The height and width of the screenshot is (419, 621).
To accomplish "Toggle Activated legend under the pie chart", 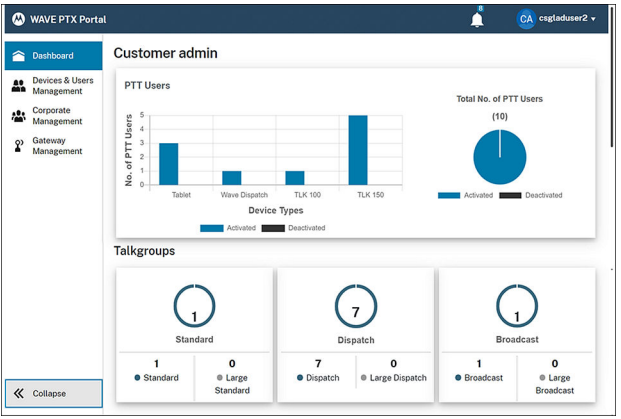I will click(466, 195).
